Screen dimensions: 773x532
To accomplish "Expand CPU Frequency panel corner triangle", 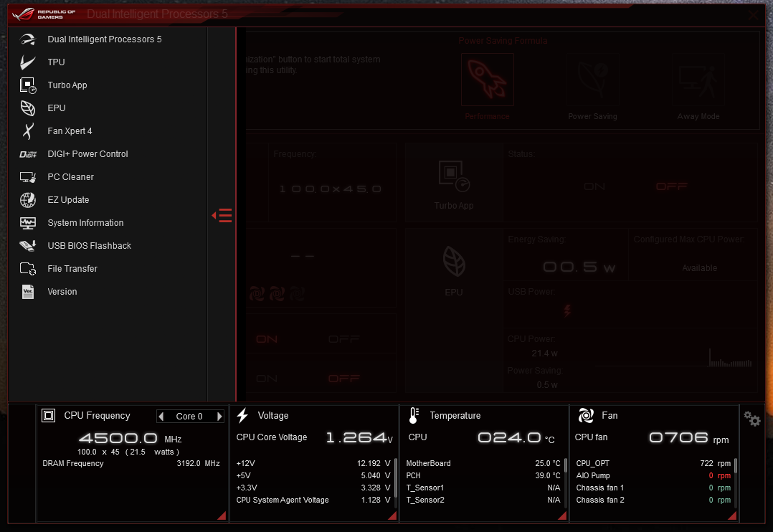I will 222,516.
